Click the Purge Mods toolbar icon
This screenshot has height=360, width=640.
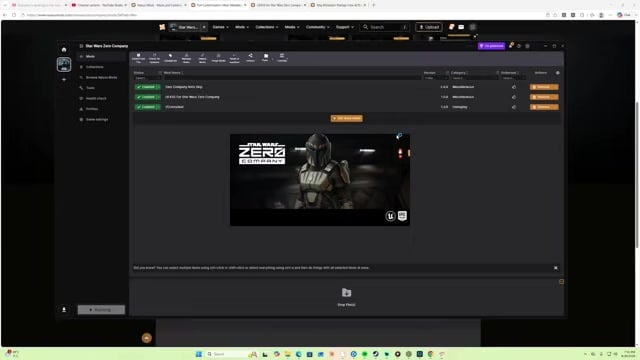pyautogui.click(x=218, y=58)
